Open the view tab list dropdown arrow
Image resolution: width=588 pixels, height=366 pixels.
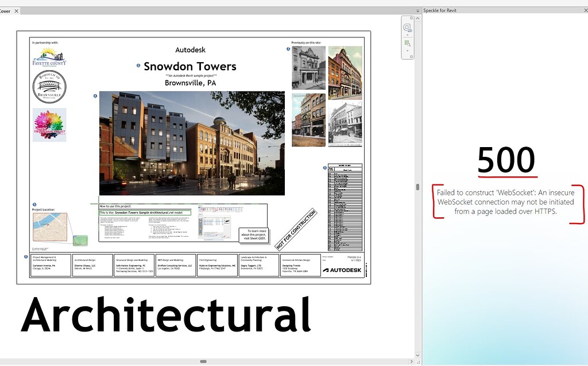pyautogui.click(x=416, y=11)
